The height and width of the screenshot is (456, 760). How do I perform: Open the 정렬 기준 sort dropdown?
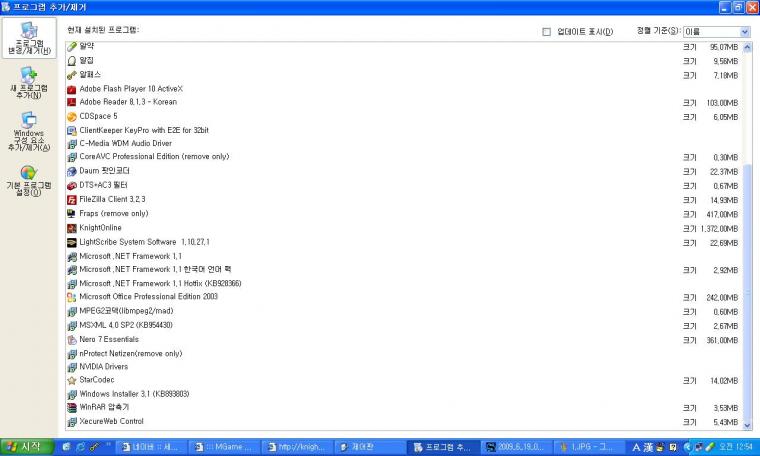click(x=744, y=32)
